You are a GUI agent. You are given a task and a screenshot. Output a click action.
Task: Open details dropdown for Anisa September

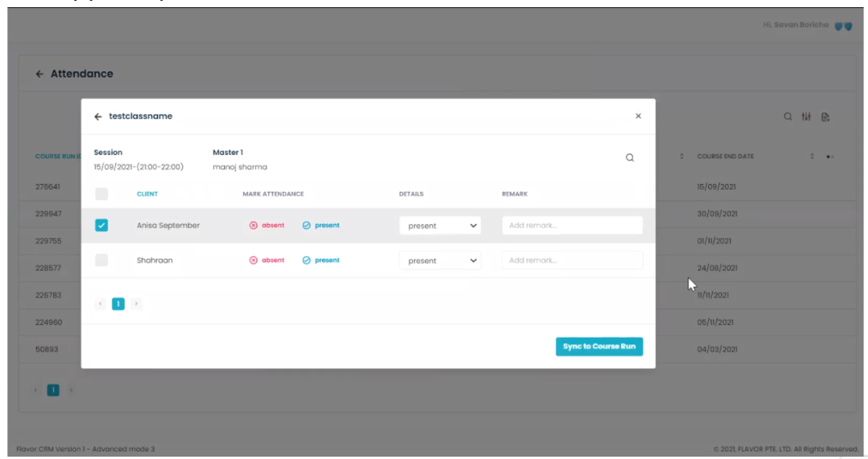pyautogui.click(x=440, y=226)
